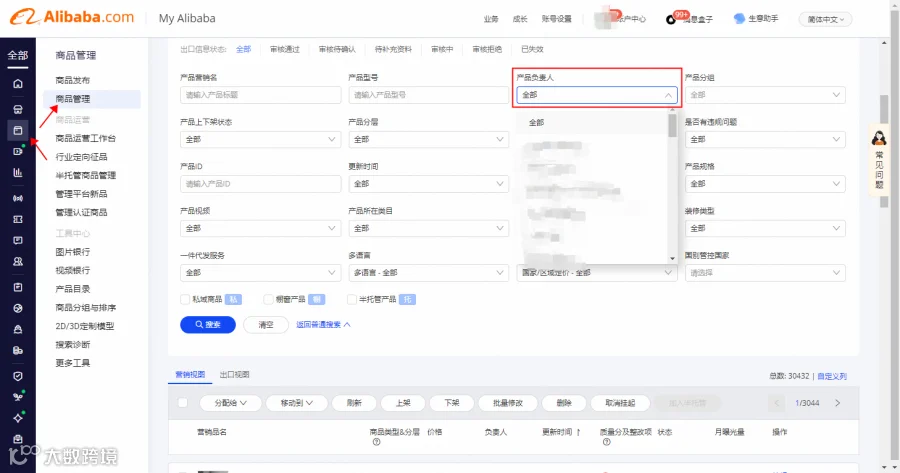900x473 pixels.
Task: Click the FAQ assistant avatar icon
Action: coord(879,138)
